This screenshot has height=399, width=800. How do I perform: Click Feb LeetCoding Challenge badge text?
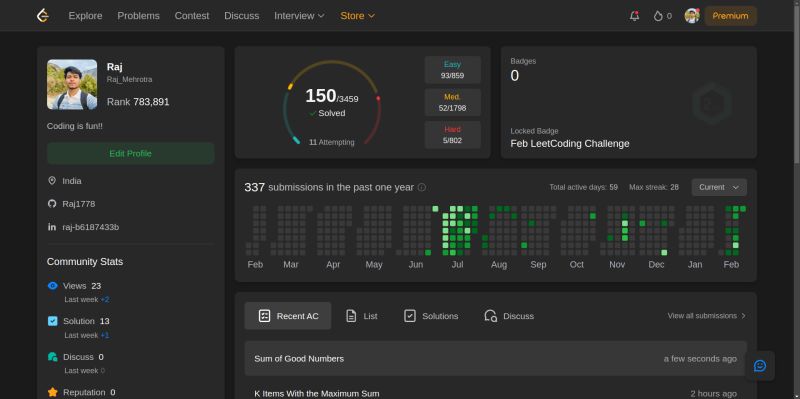point(570,144)
